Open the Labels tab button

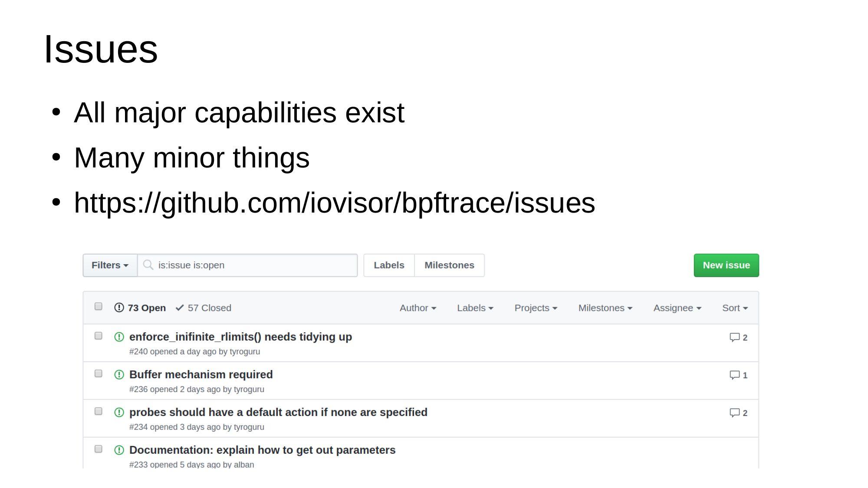pos(389,265)
